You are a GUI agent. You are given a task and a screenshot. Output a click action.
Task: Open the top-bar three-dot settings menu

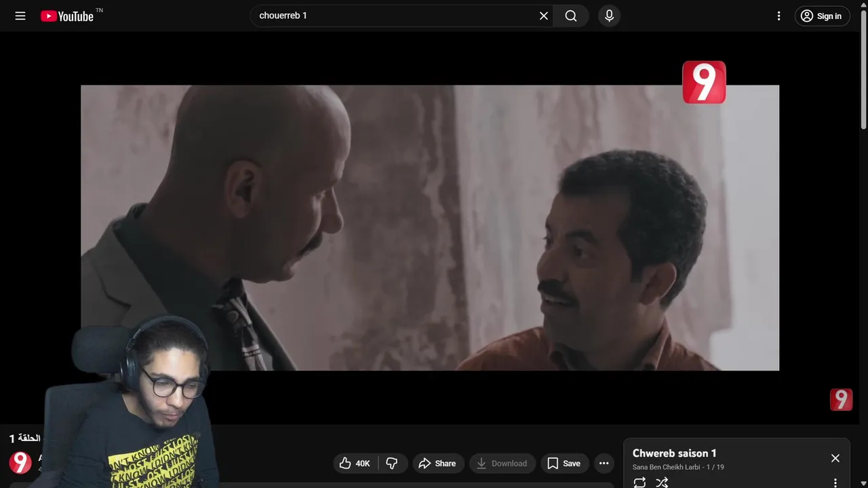coord(778,16)
